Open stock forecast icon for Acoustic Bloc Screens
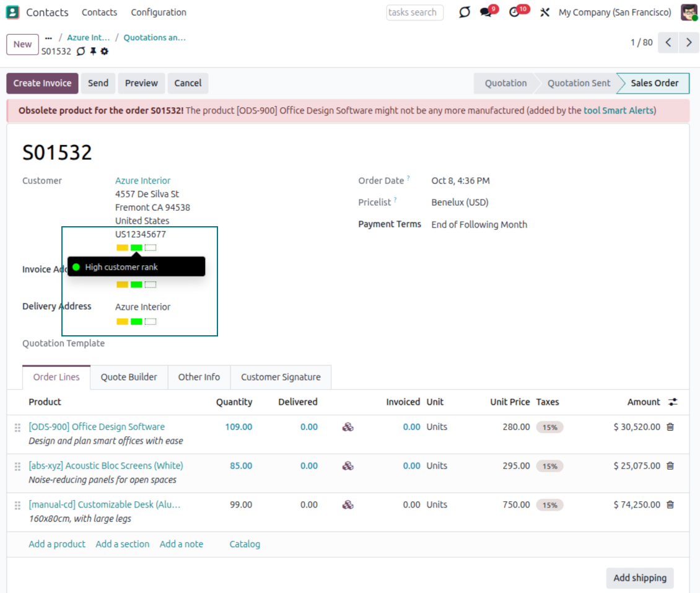The image size is (700, 593). 348,466
